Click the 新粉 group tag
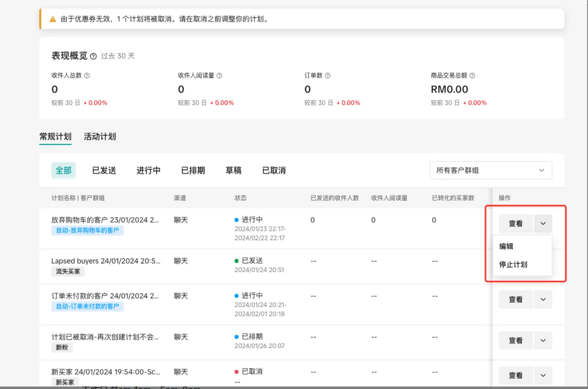Viewport: 588px width, 389px height. pyautogui.click(x=62, y=347)
